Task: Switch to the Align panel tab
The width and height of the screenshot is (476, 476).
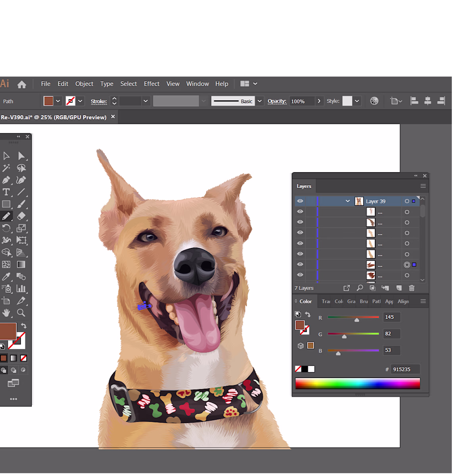Action: click(x=403, y=301)
